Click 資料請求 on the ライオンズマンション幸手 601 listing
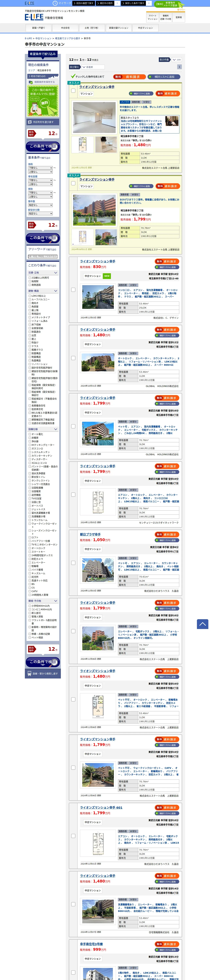This screenshot has height=980, width=210. [167, 807]
